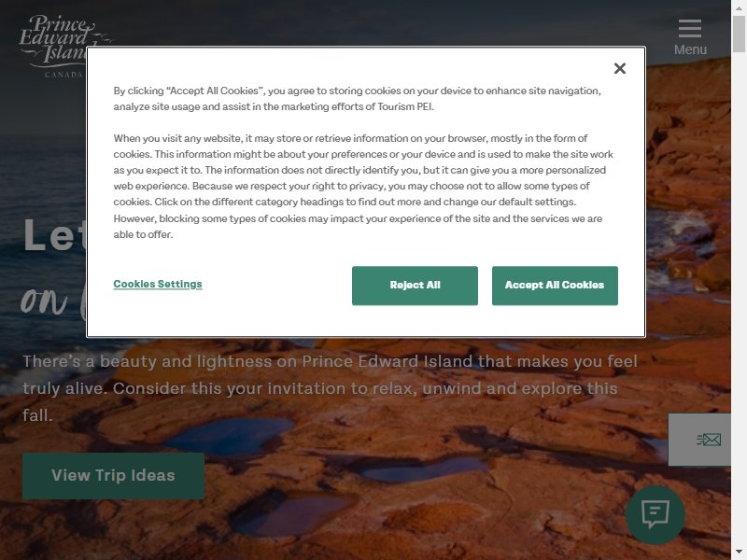Close the cookie consent dialog
Image resolution: width=747 pixels, height=560 pixels.
pyautogui.click(x=619, y=68)
